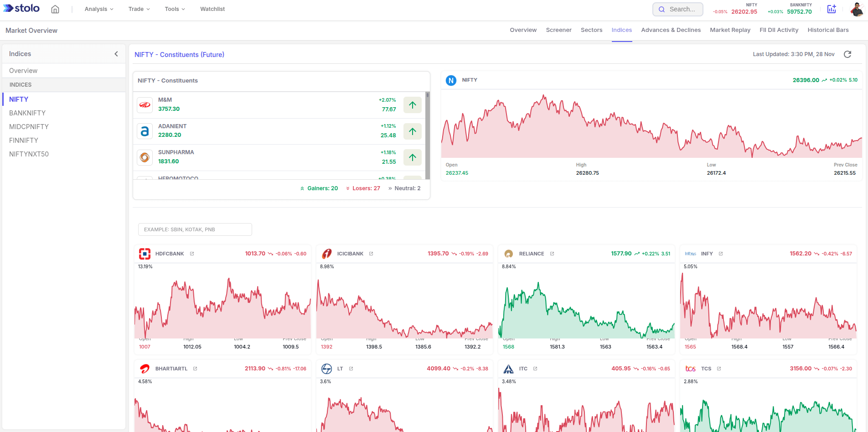The image size is (868, 432).
Task: Click the home icon in the top bar
Action: click(55, 9)
